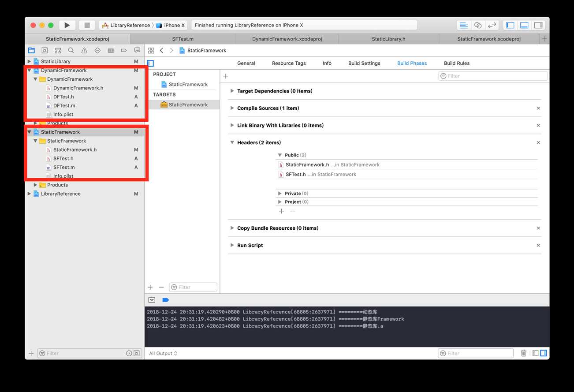Screen dimensions: 574x392
Task: Stop the running app
Action: pos(87,25)
